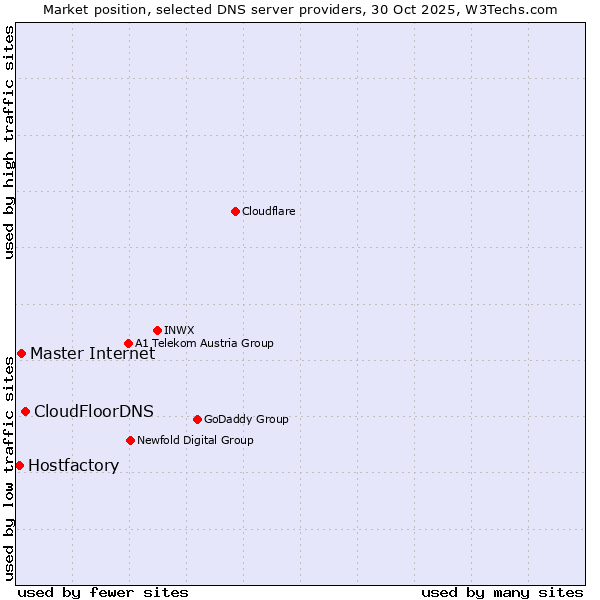Select the CloudFloorDNS label text
Screen dimensions: 600x600
tap(94, 411)
